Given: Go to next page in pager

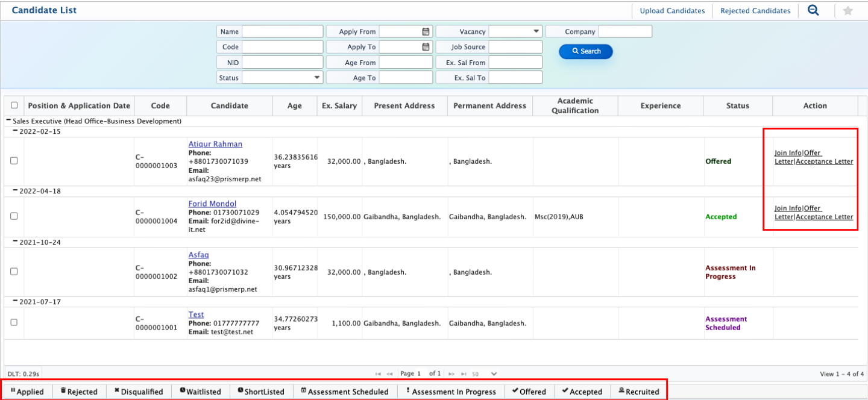Looking at the screenshot, I should tap(451, 374).
